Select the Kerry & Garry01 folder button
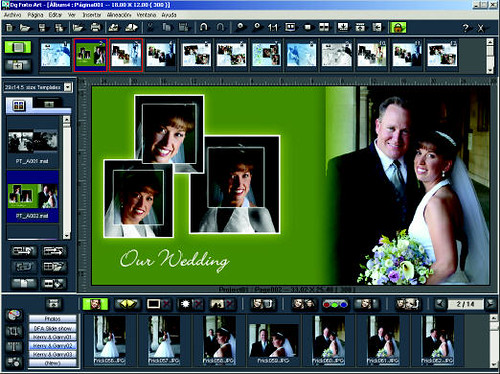The width and height of the screenshot is (500, 374). tap(53, 337)
